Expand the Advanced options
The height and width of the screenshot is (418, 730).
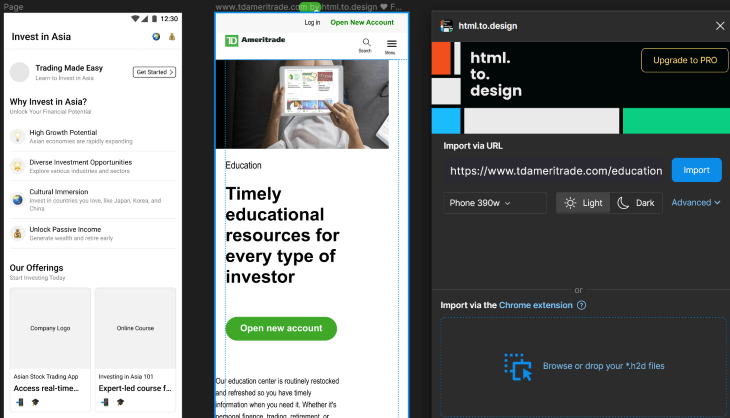(x=696, y=202)
